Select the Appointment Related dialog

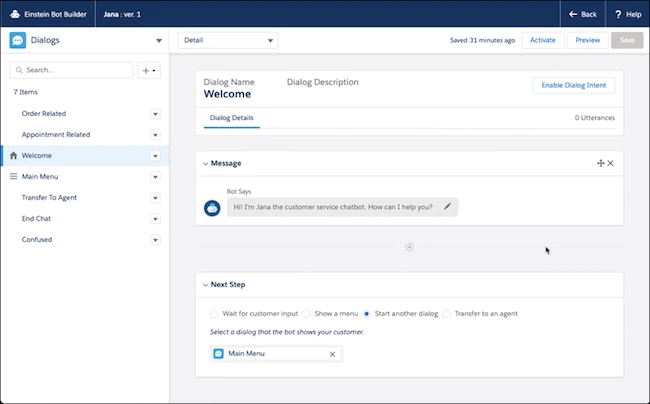56,135
